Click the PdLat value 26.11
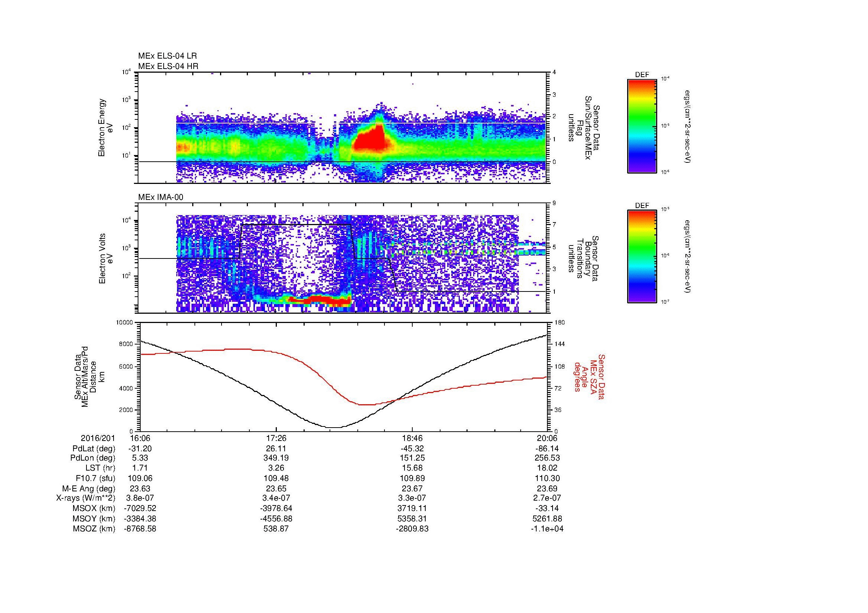The width and height of the screenshot is (868, 613). click(x=276, y=449)
